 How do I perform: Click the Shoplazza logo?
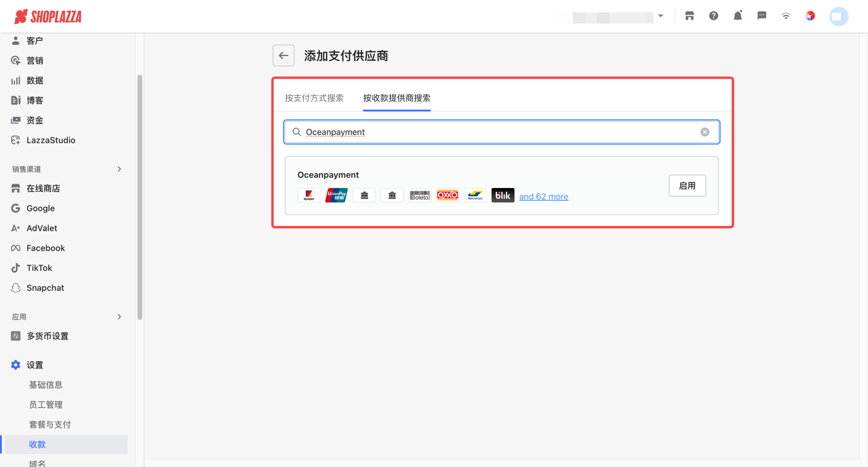[47, 16]
